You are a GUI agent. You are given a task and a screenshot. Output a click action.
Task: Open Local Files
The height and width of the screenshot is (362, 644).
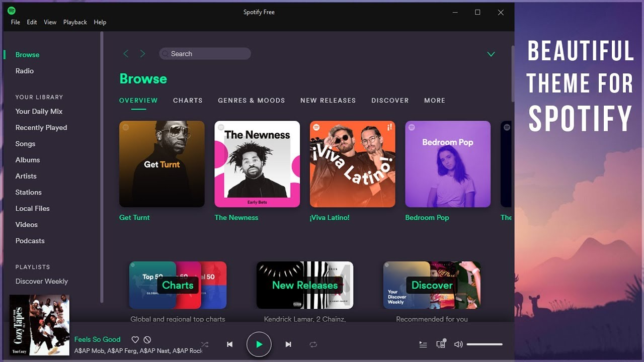[x=33, y=208]
